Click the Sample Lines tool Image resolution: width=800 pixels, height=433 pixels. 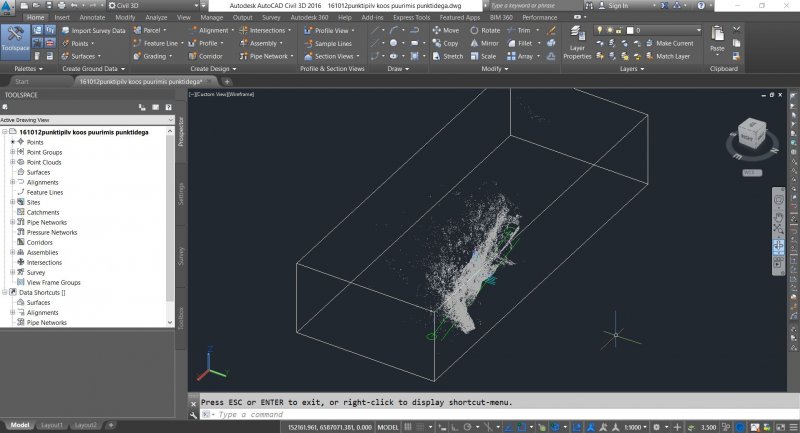[328, 43]
